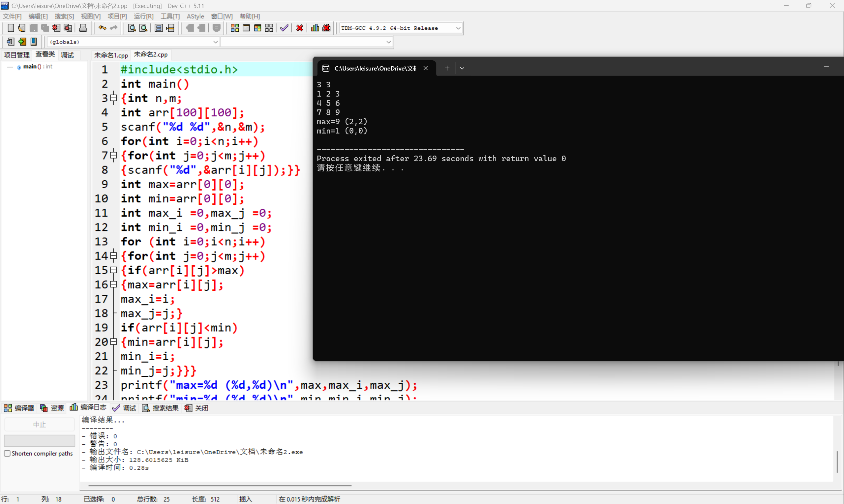The image size is (844, 504).
Task: Open profiling analysis from toolbar
Action: 315,28
